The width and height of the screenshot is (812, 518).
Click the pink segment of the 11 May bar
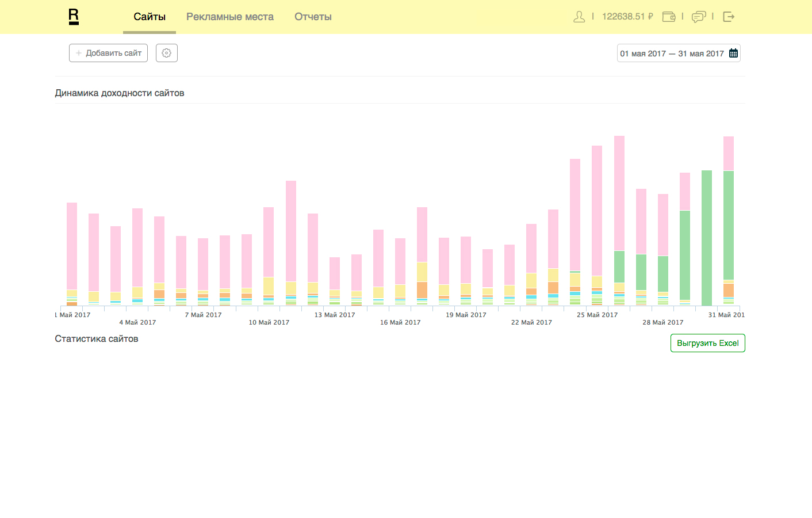pyautogui.click(x=291, y=230)
